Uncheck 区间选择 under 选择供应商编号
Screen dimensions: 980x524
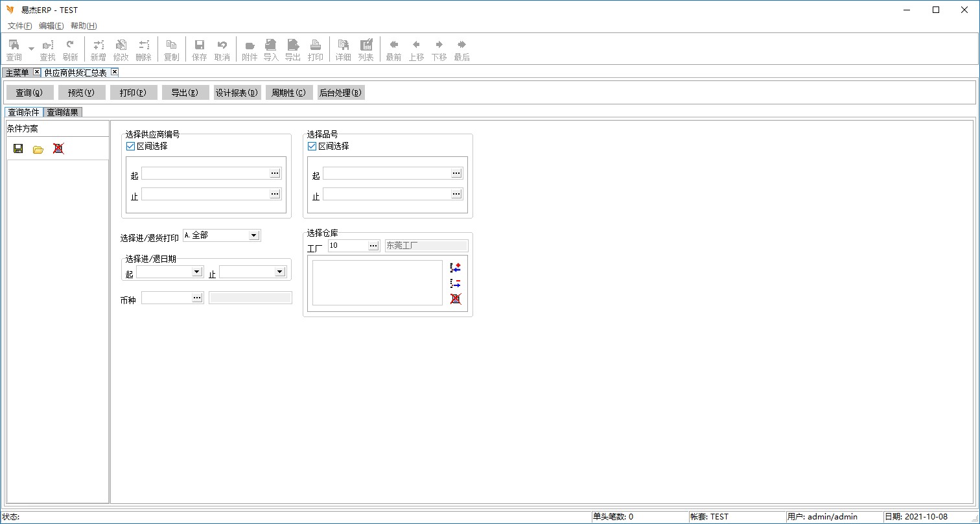pos(130,147)
